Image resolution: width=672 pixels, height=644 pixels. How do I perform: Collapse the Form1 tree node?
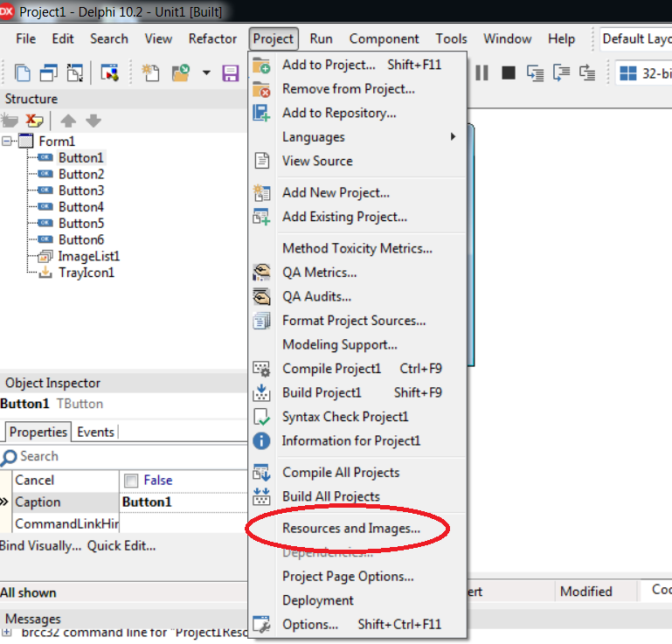6,141
